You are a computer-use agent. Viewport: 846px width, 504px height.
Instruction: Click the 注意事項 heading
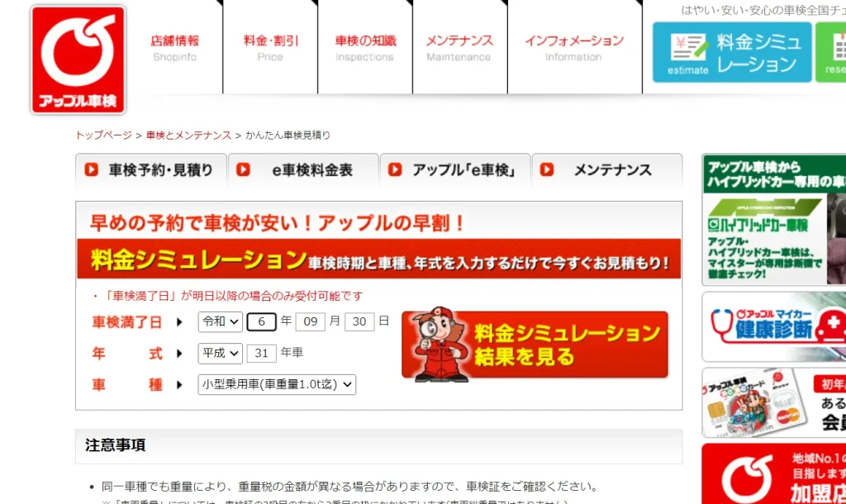coord(116,445)
